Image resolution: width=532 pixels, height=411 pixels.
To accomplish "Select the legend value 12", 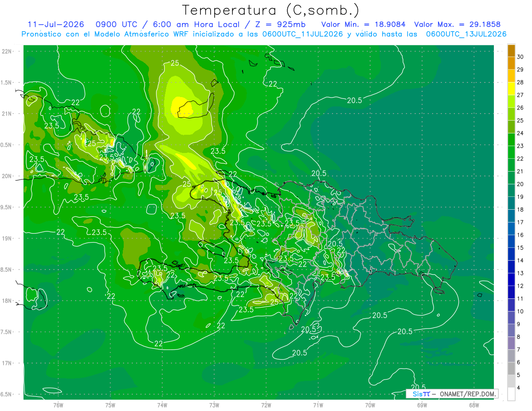I will 520,286.
